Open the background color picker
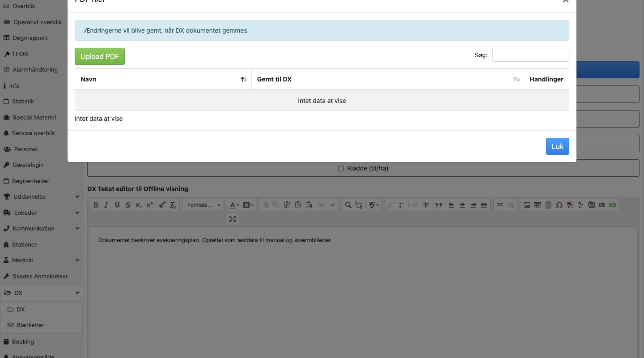This screenshot has width=644, height=358. pyautogui.click(x=248, y=205)
